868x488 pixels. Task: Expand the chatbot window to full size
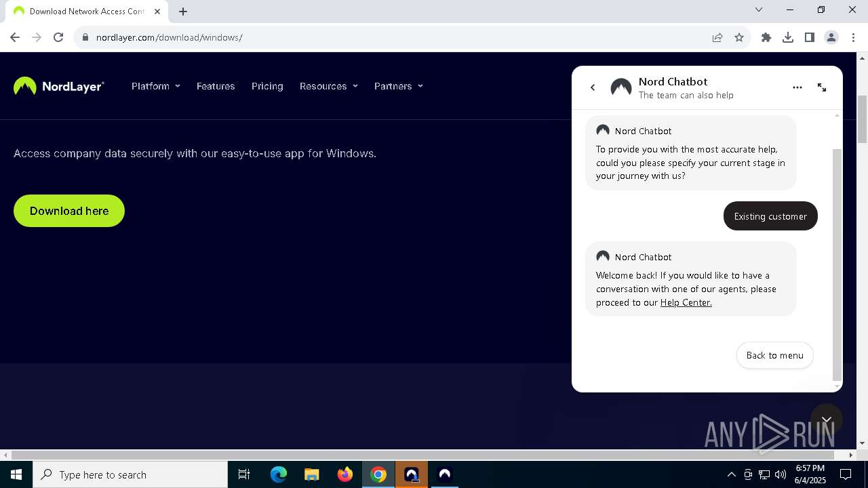tap(822, 87)
